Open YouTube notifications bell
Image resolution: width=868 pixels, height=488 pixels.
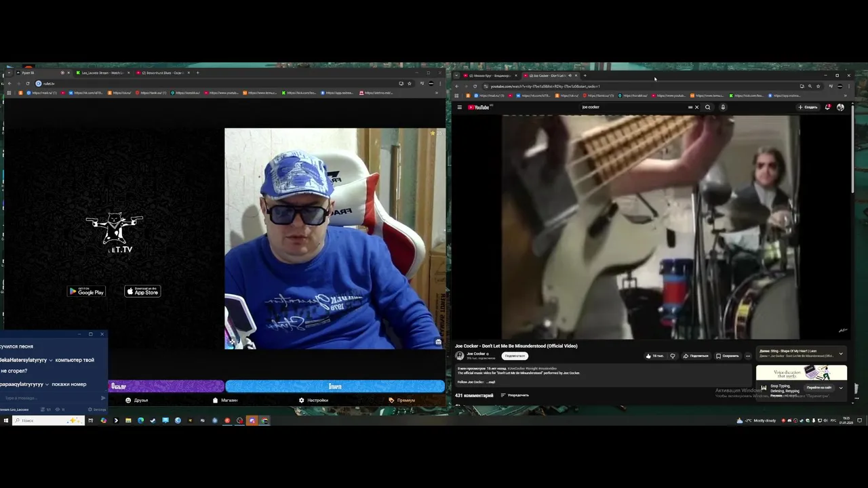827,107
